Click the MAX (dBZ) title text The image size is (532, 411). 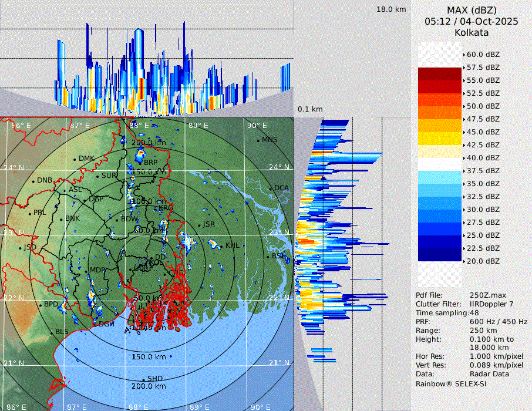coord(472,10)
